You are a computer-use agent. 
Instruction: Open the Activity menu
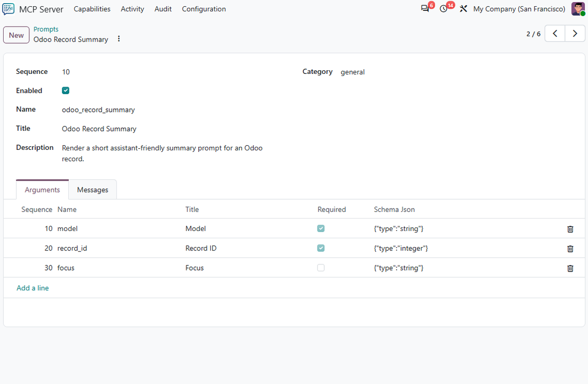click(132, 9)
